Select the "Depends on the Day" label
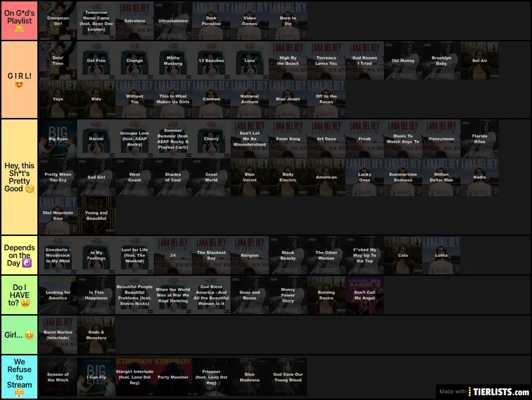This screenshot has height=400, width=532. 19,255
